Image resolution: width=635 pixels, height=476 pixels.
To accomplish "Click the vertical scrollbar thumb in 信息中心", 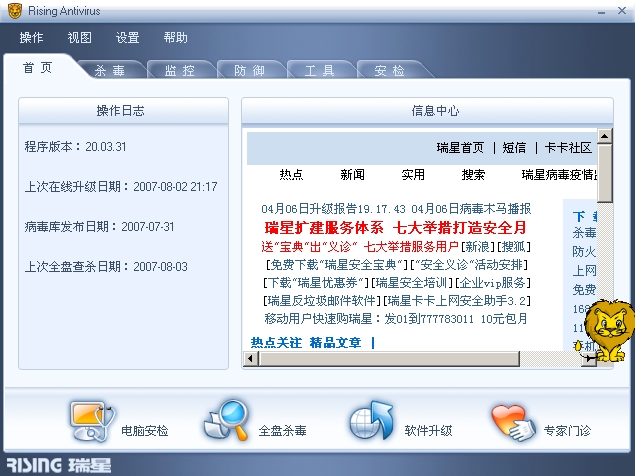I will click(605, 173).
